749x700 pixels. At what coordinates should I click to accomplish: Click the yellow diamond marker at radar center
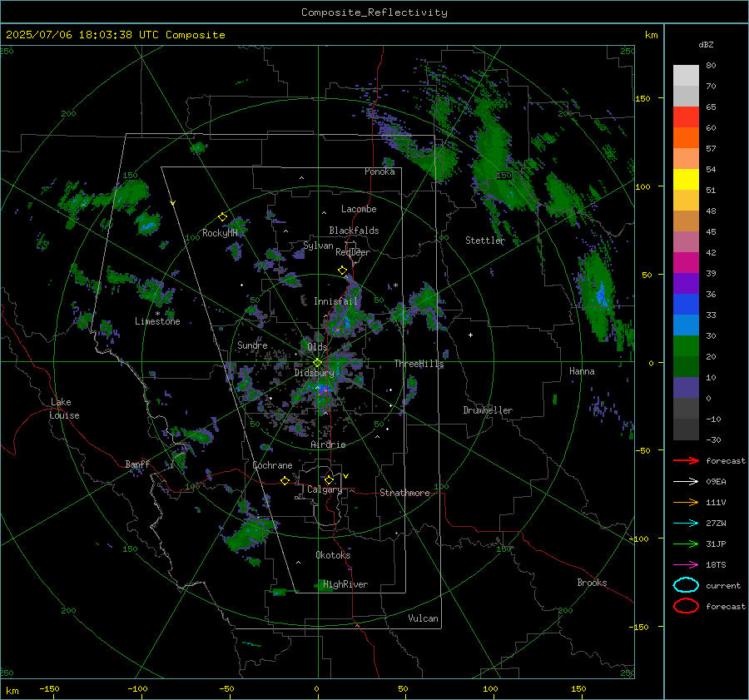(317, 363)
